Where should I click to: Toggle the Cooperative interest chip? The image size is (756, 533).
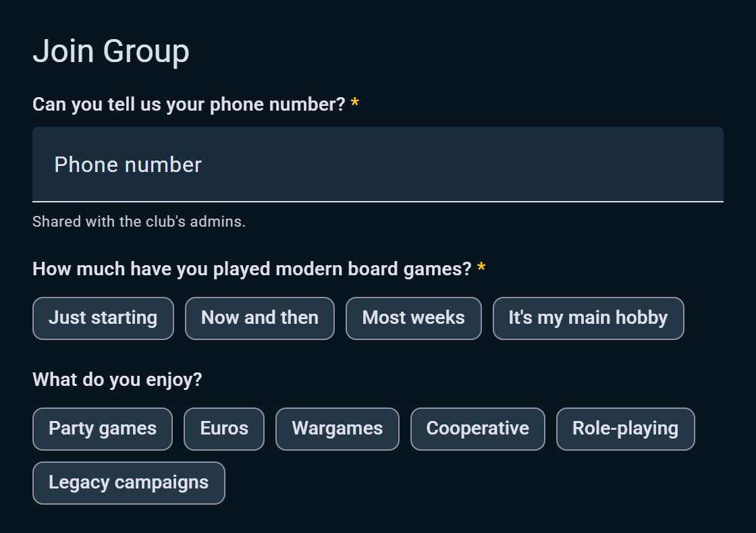pyautogui.click(x=478, y=429)
